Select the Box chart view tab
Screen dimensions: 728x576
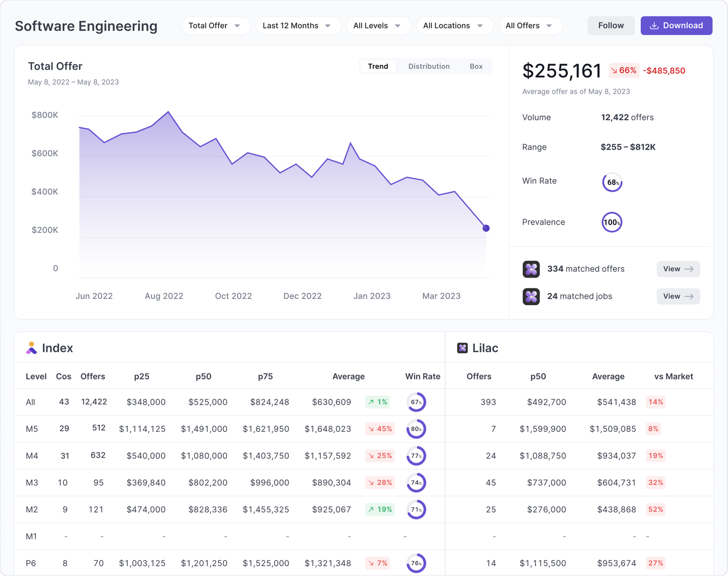[476, 66]
